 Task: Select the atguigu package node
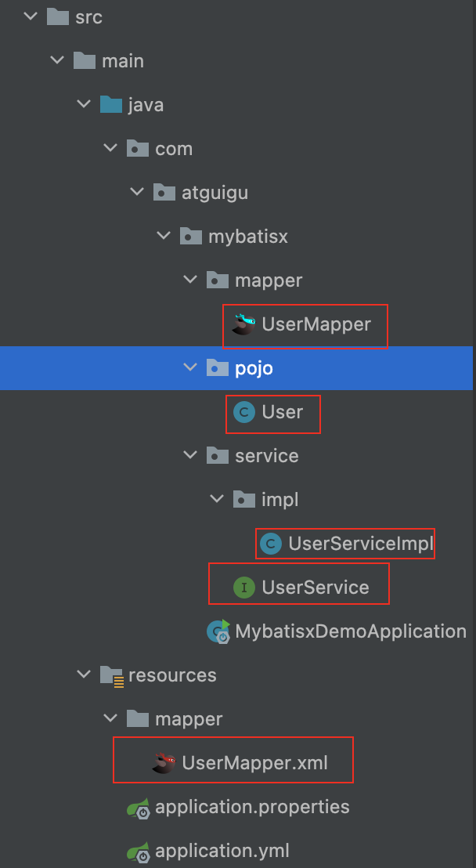[200, 193]
